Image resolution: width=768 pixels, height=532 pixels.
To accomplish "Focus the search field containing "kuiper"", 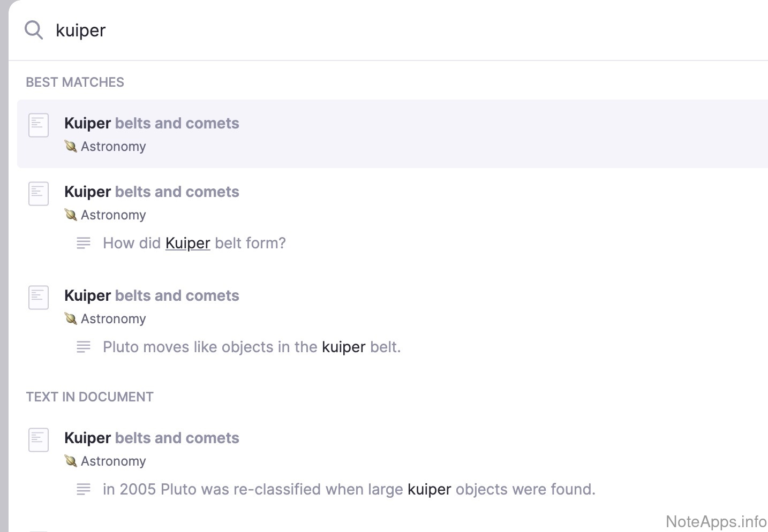I will [321, 31].
